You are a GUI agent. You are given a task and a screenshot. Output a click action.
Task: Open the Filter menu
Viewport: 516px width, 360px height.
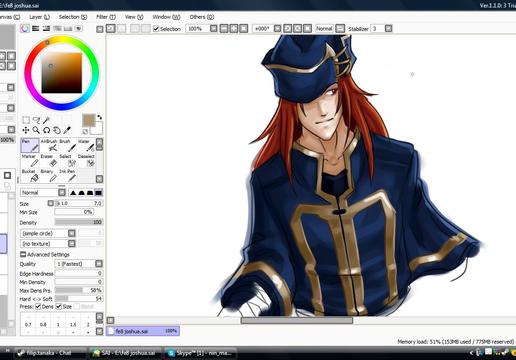(106, 17)
